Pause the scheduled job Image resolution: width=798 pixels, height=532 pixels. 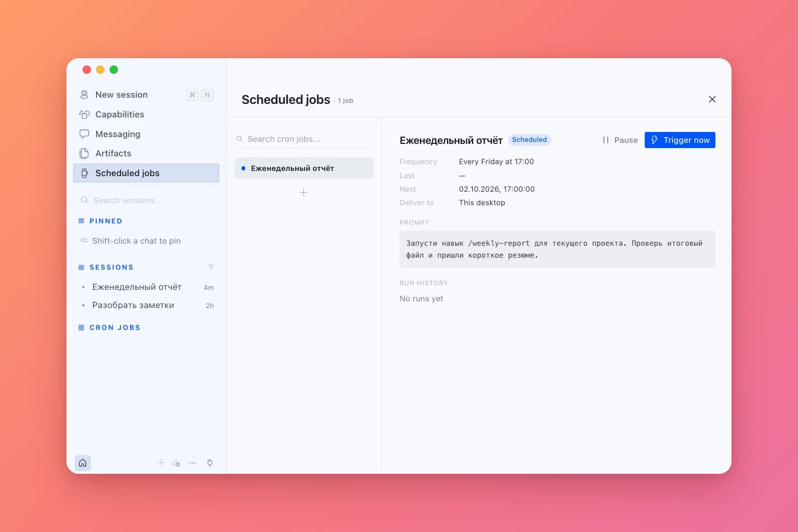tap(620, 140)
